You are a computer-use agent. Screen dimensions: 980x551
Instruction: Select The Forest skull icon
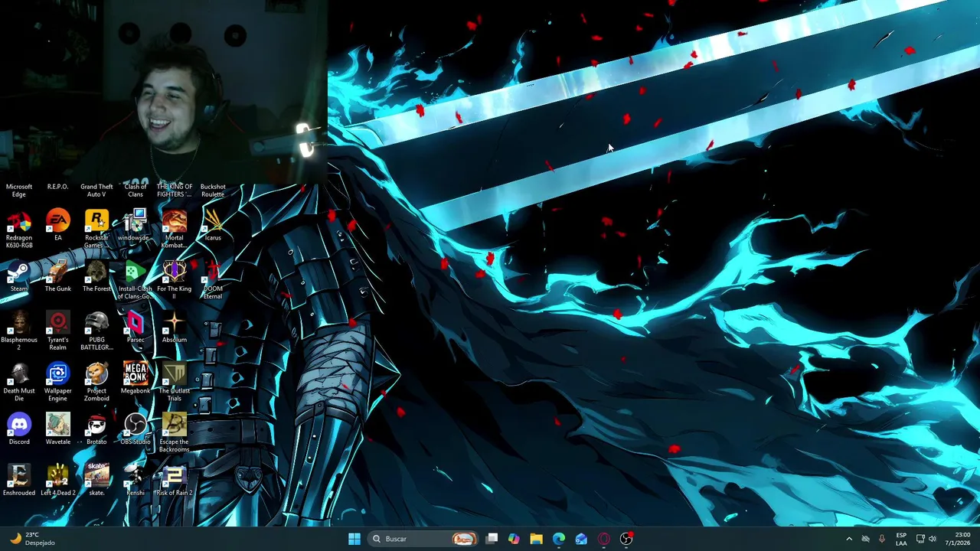click(96, 273)
